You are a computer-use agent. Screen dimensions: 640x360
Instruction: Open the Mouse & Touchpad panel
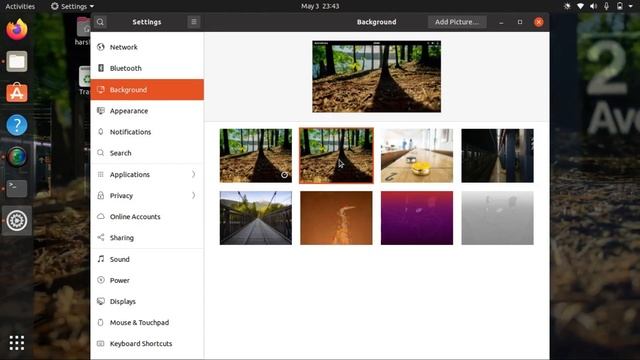[147, 322]
